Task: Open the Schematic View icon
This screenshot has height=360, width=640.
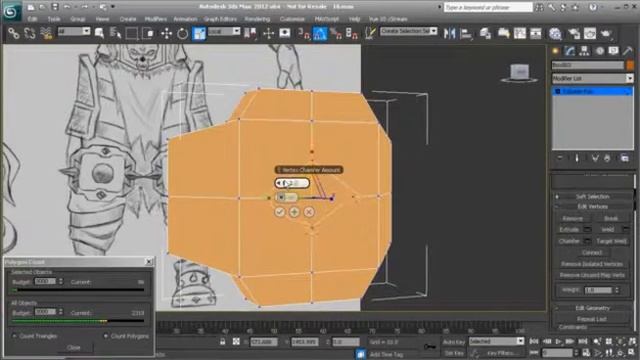Action: (536, 33)
